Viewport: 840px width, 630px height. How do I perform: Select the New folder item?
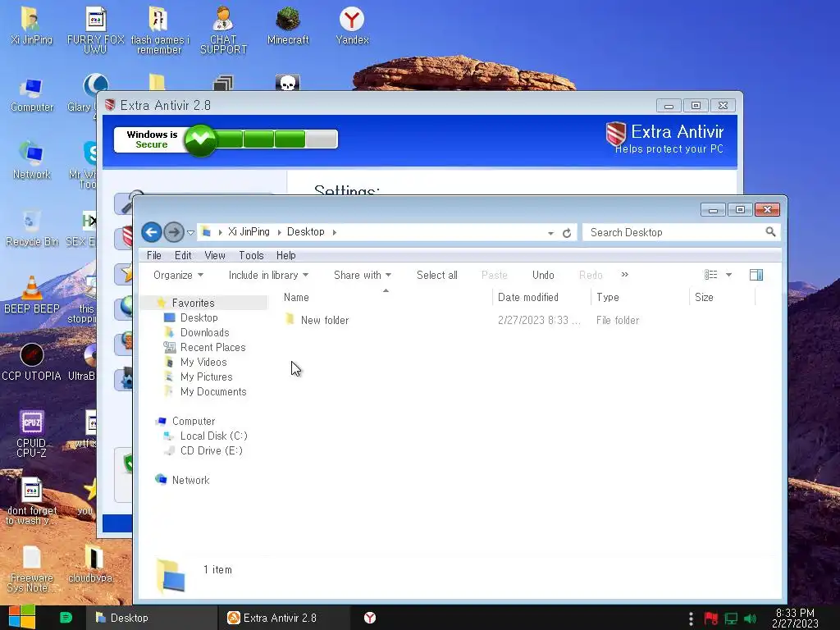[x=325, y=321]
